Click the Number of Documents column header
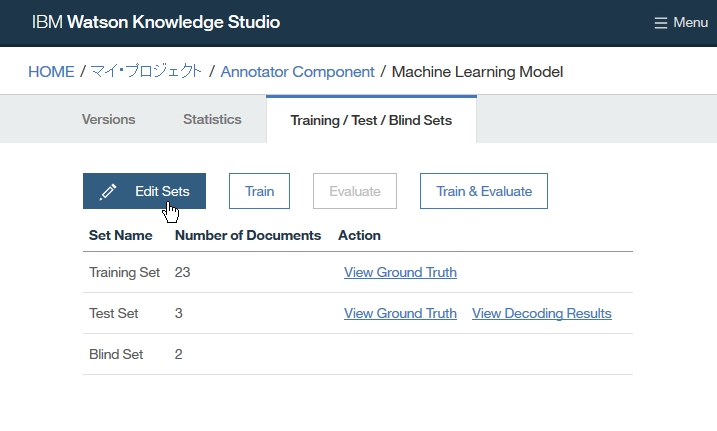This screenshot has height=431, width=717. tap(248, 235)
